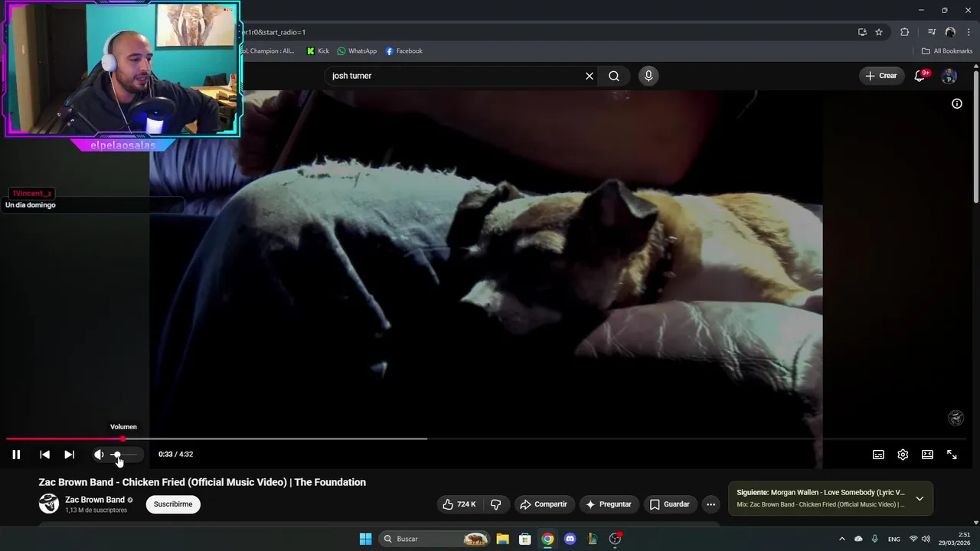Open the speaker volume tray icon

(x=926, y=539)
